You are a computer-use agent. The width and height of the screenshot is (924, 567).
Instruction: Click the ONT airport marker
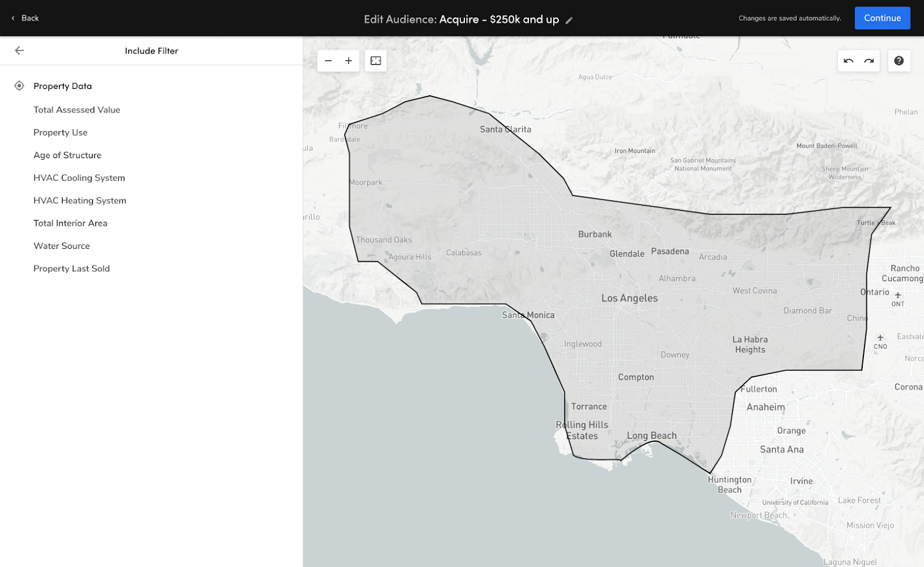tap(898, 299)
